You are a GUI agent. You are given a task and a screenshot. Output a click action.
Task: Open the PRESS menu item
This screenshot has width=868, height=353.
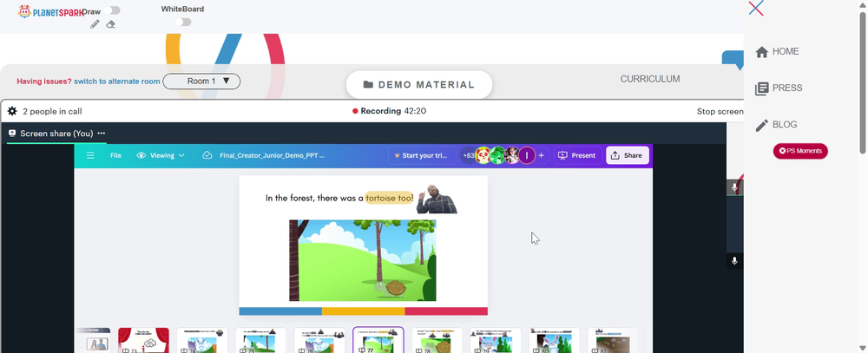point(787,88)
